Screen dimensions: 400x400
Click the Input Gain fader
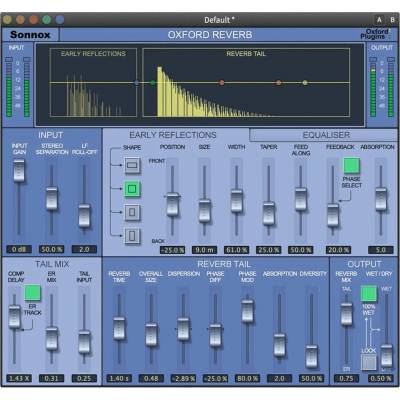click(x=19, y=171)
